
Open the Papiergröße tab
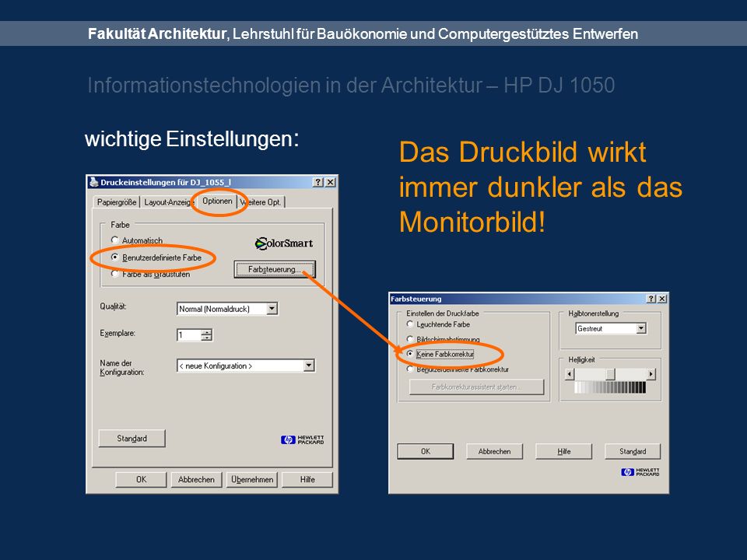click(116, 202)
